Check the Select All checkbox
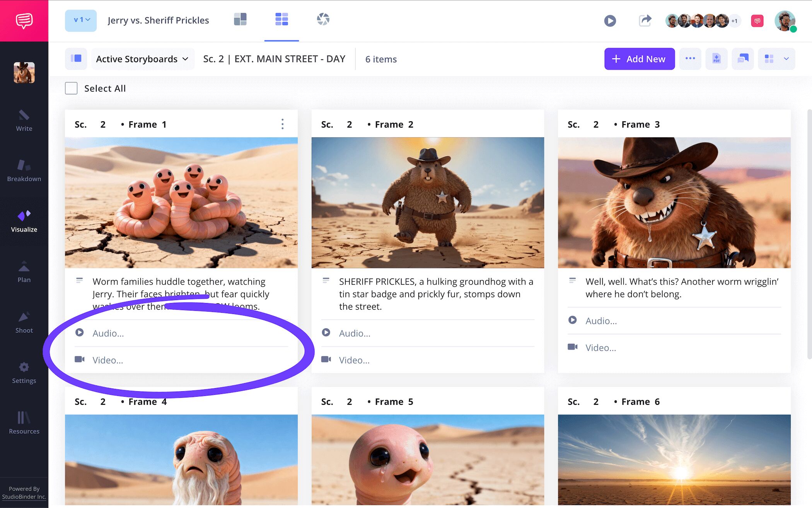This screenshot has width=812, height=508. (x=71, y=88)
